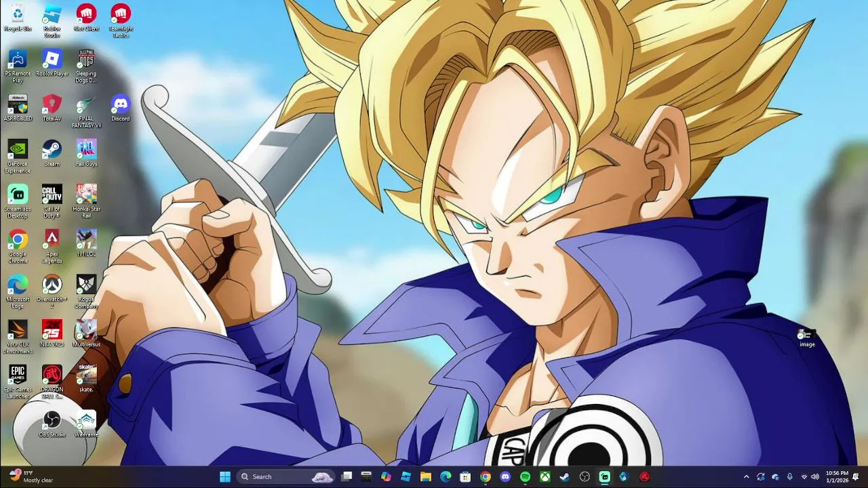Select the FINAL FANTASY VII icon
Screen dimensions: 868x488
(86, 111)
